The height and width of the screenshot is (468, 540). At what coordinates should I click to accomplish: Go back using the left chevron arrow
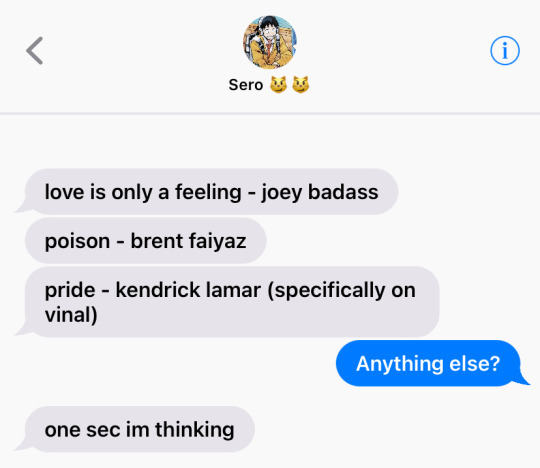[x=34, y=51]
